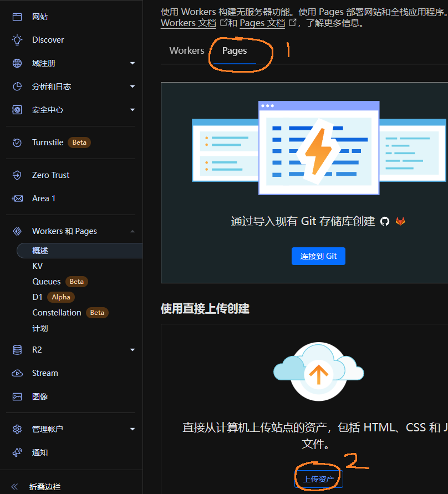Select KV under Workers 和 Pages

pyautogui.click(x=37, y=266)
